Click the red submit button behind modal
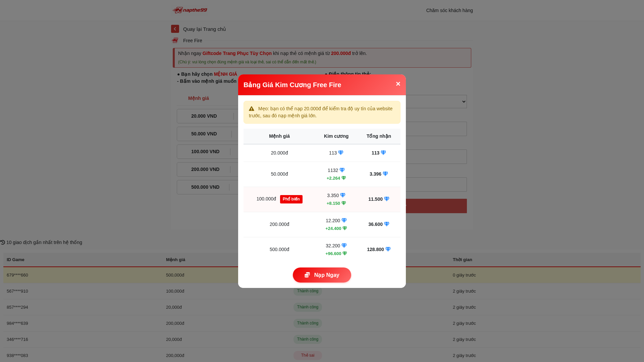 coord(436,206)
